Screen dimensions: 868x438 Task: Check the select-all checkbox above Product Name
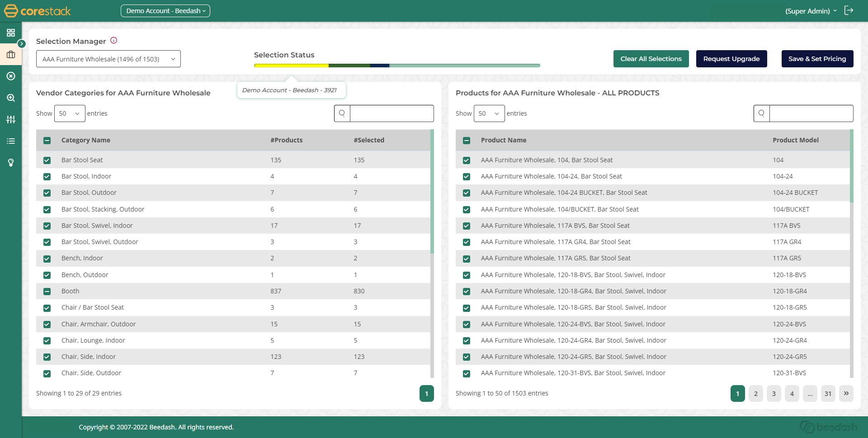click(467, 141)
